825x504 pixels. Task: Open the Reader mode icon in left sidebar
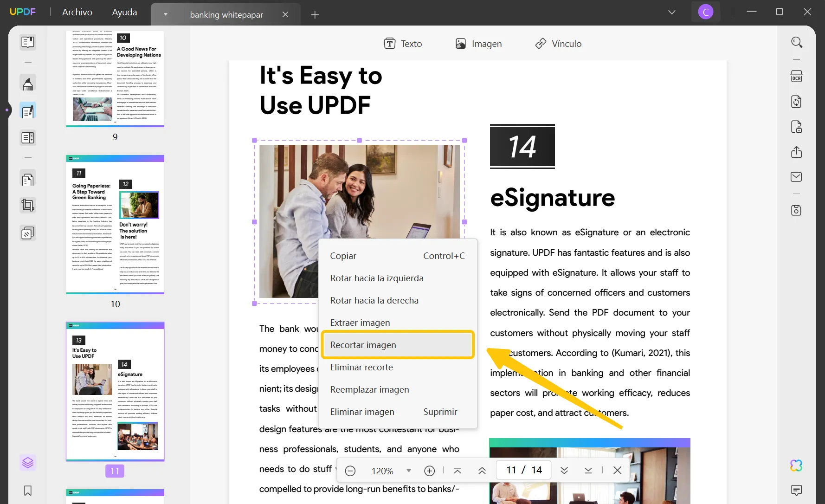click(x=28, y=42)
